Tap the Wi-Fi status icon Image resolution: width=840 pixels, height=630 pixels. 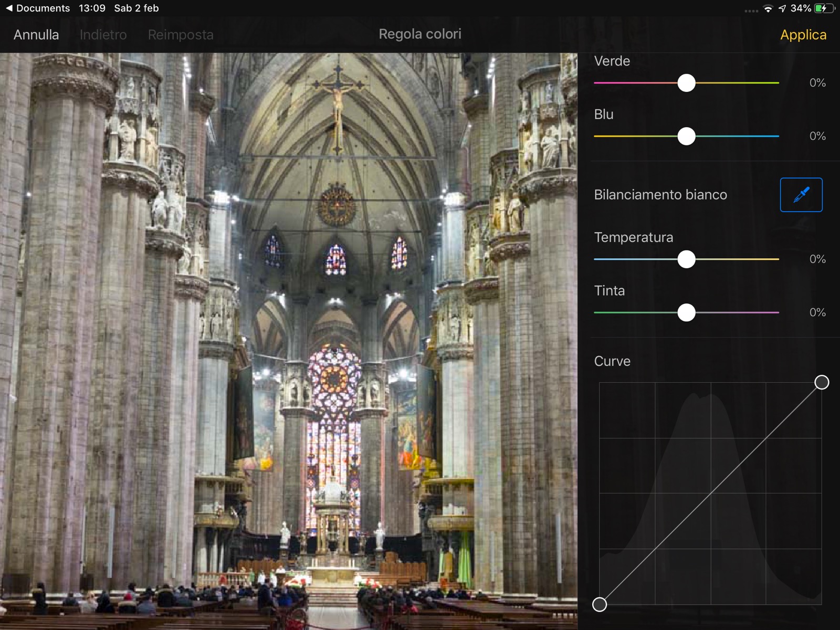768,9
